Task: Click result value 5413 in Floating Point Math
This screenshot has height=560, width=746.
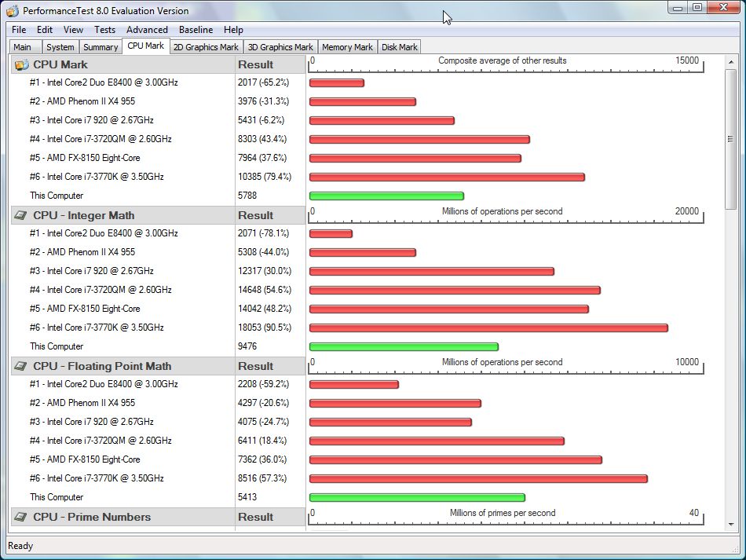Action: [x=247, y=497]
